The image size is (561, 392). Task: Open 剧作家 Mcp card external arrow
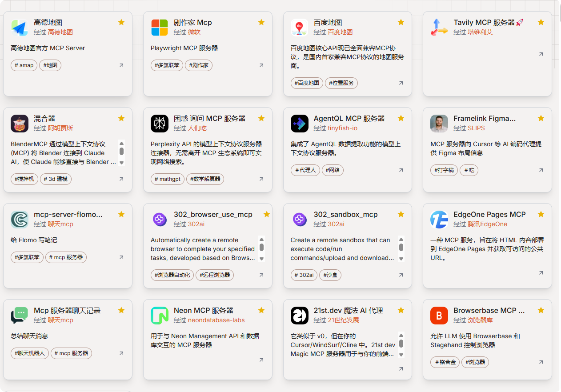[x=261, y=65]
